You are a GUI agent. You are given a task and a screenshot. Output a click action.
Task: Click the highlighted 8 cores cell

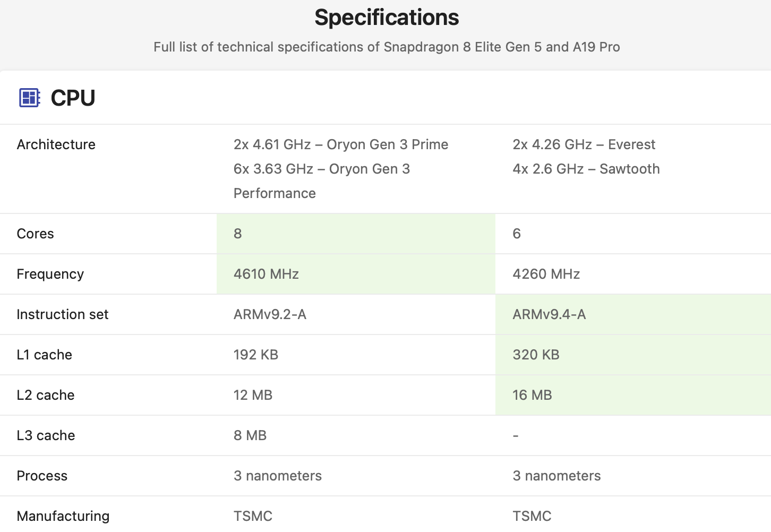pos(356,234)
